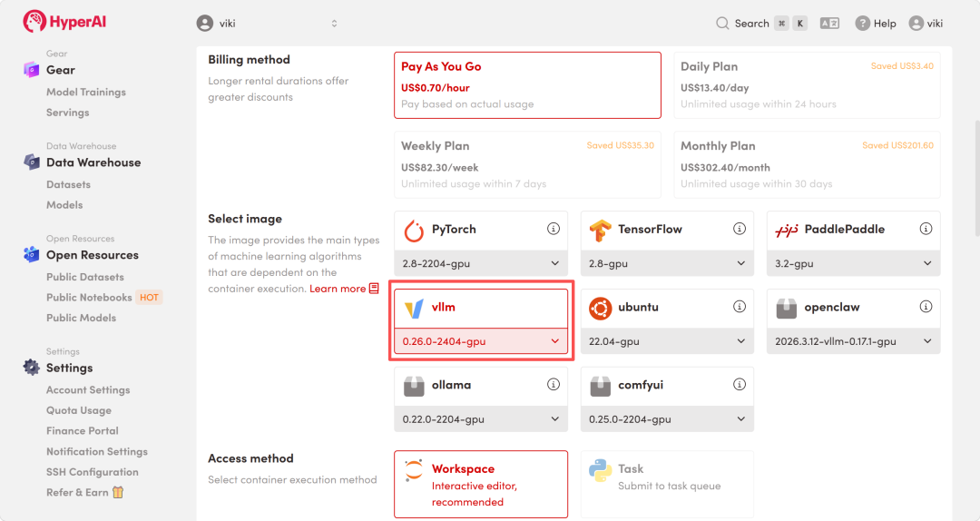980x521 pixels.
Task: Open TensorFlow image info icon
Action: (x=740, y=229)
